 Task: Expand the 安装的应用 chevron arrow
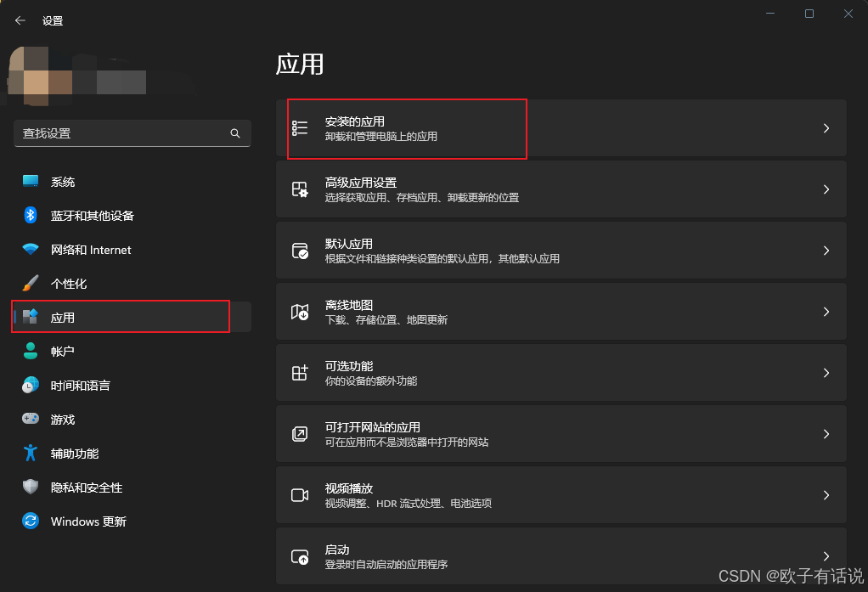[826, 128]
